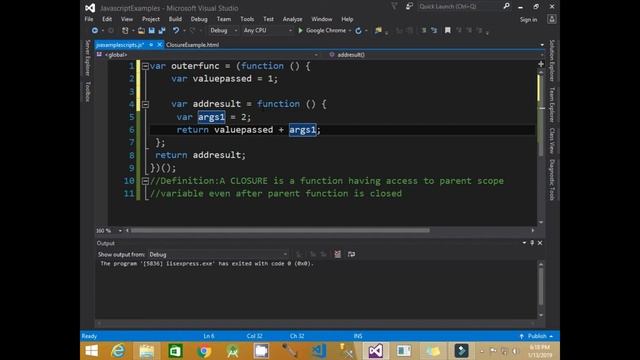The width and height of the screenshot is (640, 360).
Task: Open the Project menu
Action: click(x=151, y=19)
